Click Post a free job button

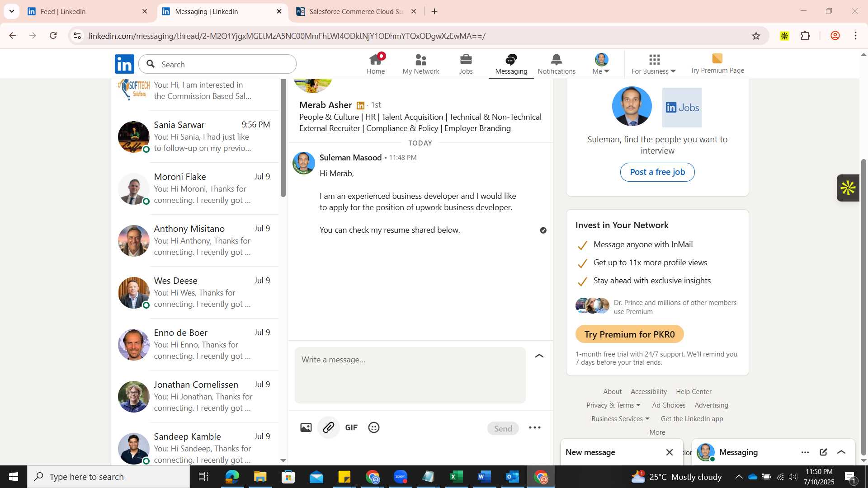pyautogui.click(x=657, y=172)
